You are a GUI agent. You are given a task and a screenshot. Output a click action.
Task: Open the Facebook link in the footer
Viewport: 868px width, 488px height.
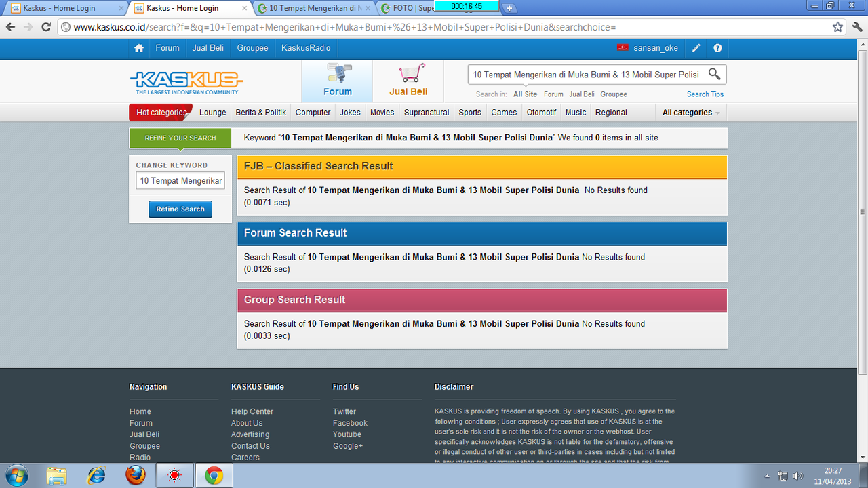350,423
